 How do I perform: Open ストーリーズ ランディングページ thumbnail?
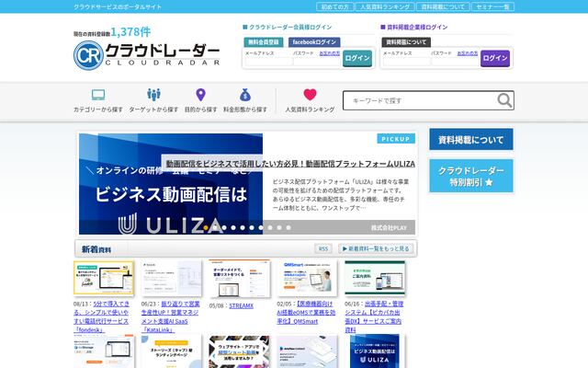pos(172,351)
